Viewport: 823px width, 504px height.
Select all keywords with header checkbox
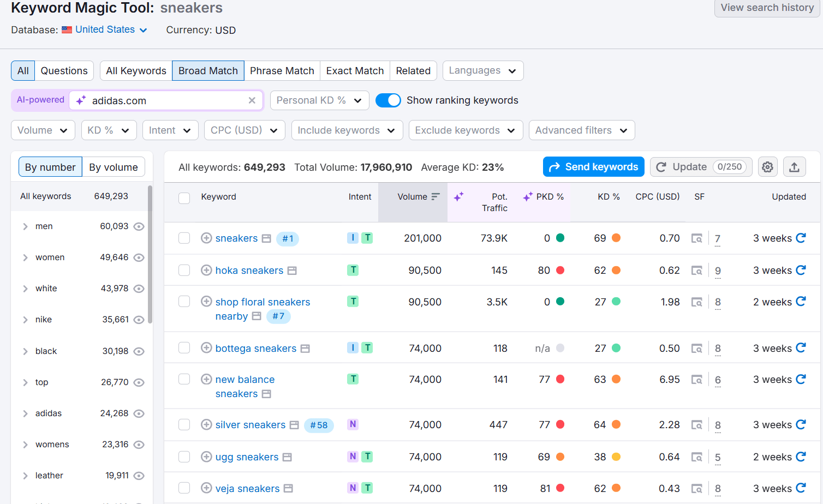[x=184, y=198]
